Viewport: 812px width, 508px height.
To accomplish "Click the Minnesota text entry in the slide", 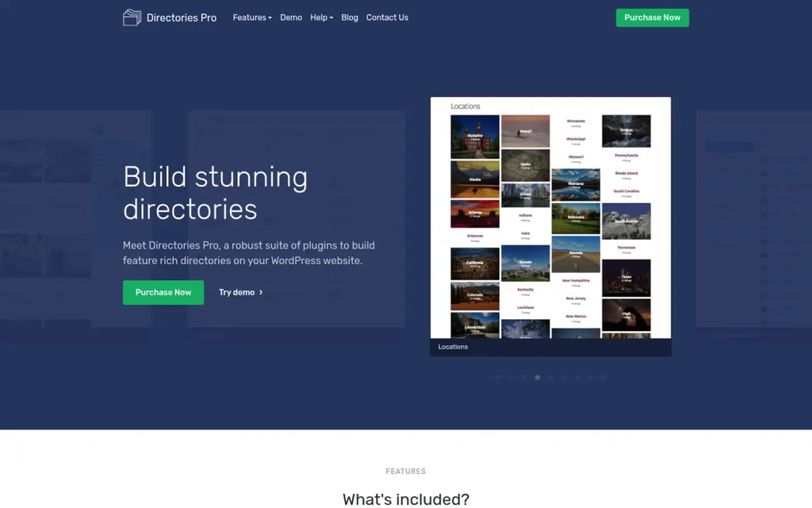I will point(576,123).
